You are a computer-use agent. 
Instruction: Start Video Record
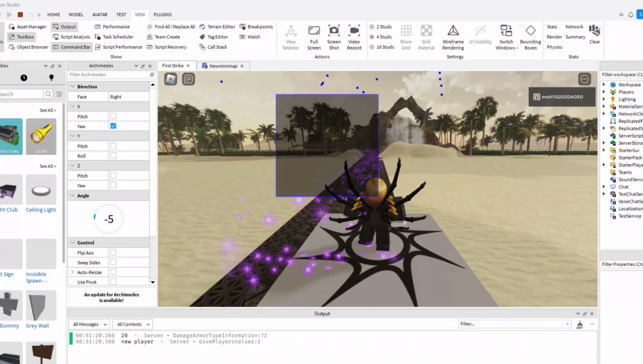tap(354, 37)
